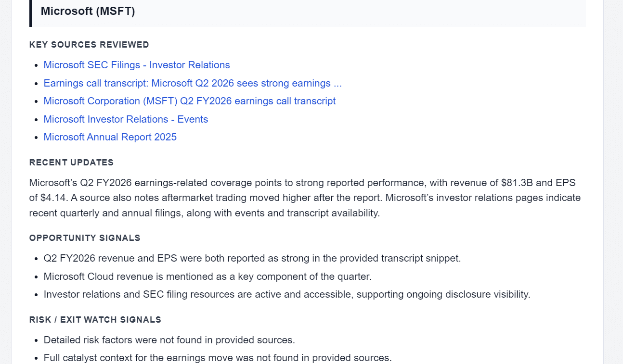
Task: Click the 'Full catalyst context' bullet item
Action: [218, 358]
